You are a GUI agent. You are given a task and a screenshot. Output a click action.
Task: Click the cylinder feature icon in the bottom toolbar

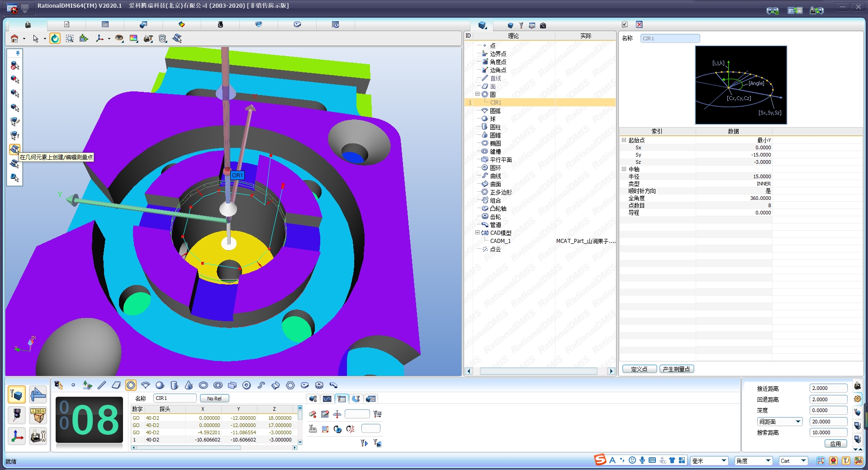pyautogui.click(x=174, y=385)
